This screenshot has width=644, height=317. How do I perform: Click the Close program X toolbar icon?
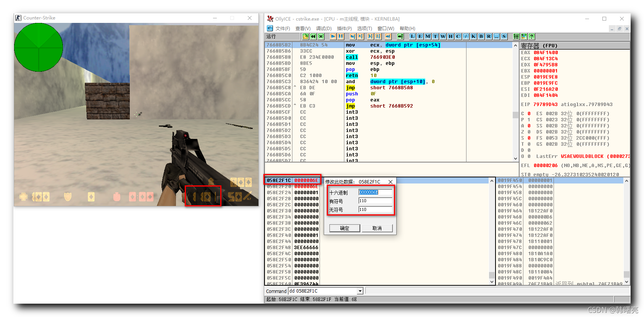click(321, 36)
